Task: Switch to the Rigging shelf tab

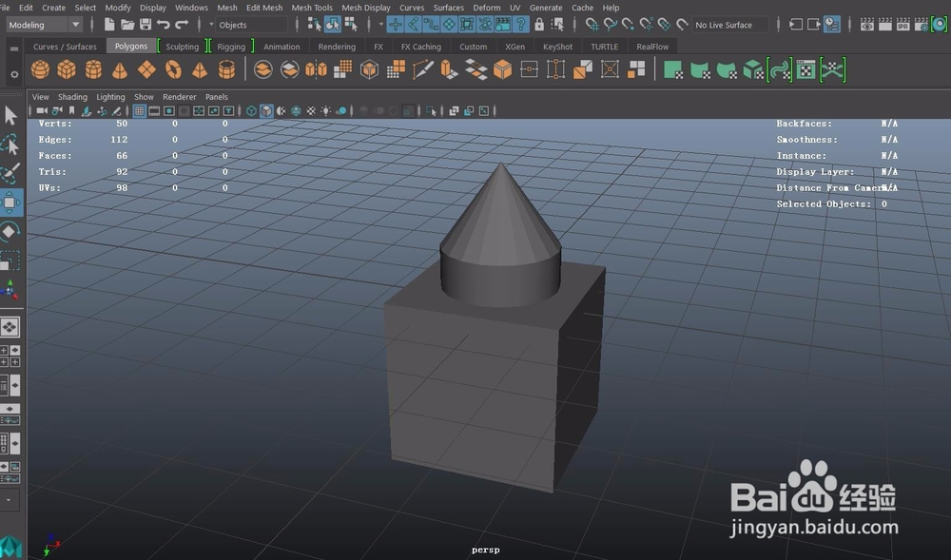Action: 231,47
